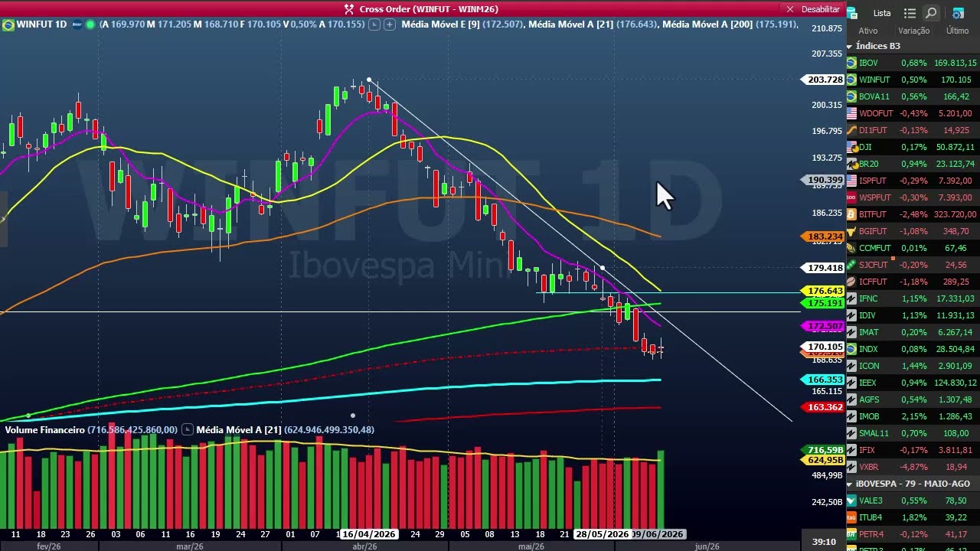Image resolution: width=980 pixels, height=551 pixels.
Task: Select the IDIV row
Action: coord(913,315)
